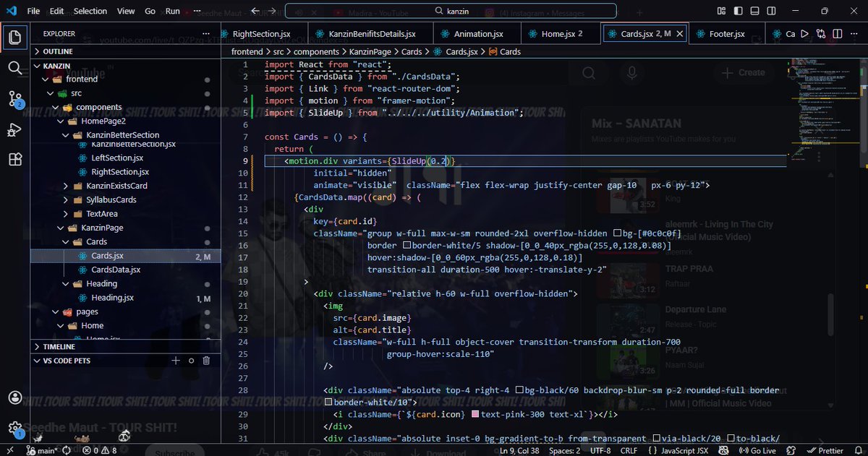The width and height of the screenshot is (868, 456).
Task: Click the Synchronize Changes icon in status bar
Action: [65, 451]
